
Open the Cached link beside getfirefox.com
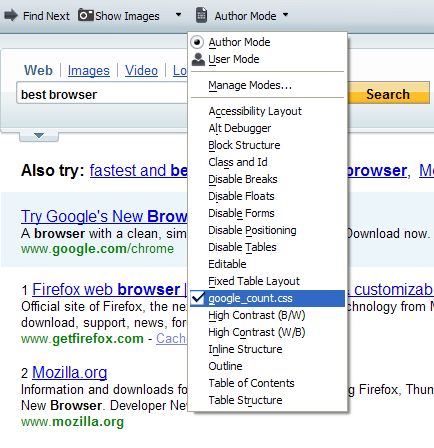tap(171, 338)
